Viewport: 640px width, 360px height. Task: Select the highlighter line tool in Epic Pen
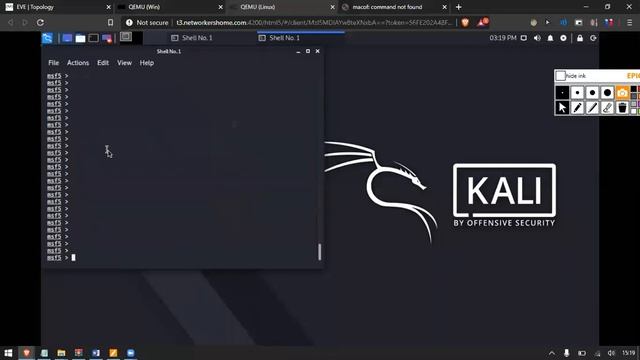592,108
